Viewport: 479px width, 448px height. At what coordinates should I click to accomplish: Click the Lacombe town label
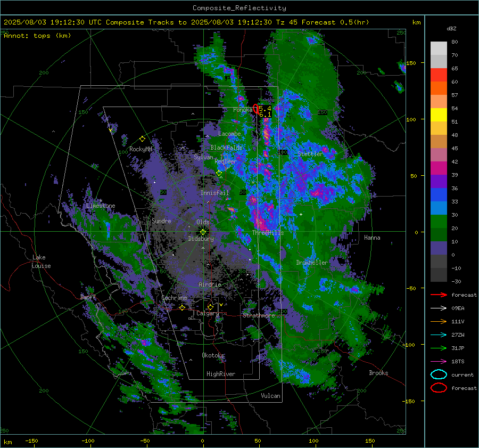pos(229,134)
